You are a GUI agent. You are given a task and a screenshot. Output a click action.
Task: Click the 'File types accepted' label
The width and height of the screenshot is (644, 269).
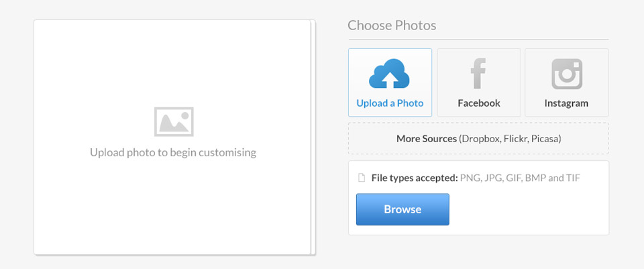tap(414, 178)
